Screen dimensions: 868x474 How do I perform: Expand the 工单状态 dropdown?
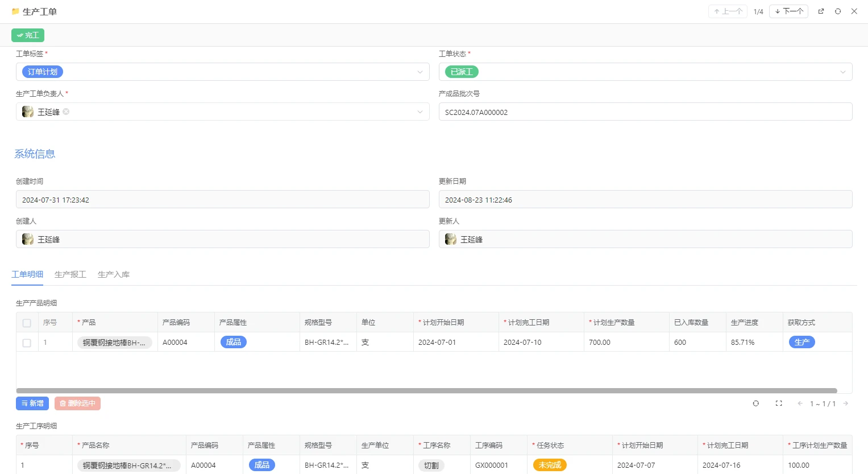(842, 72)
